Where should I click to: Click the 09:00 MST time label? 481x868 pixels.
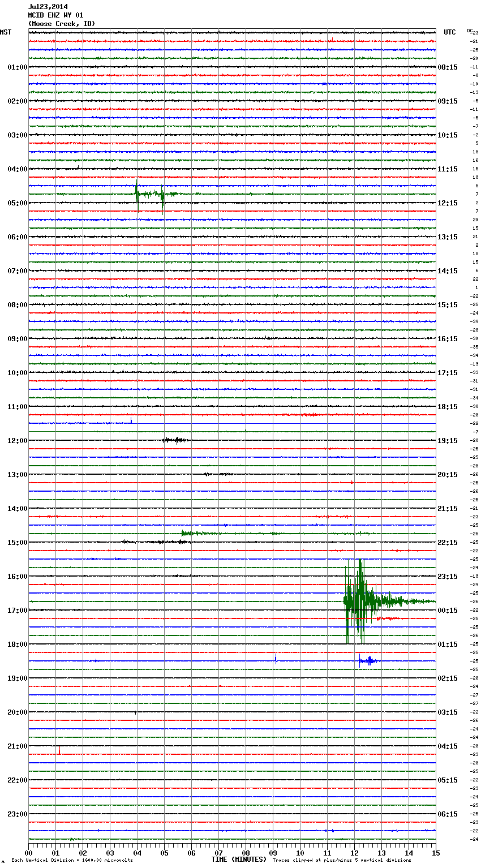pyautogui.click(x=18, y=339)
